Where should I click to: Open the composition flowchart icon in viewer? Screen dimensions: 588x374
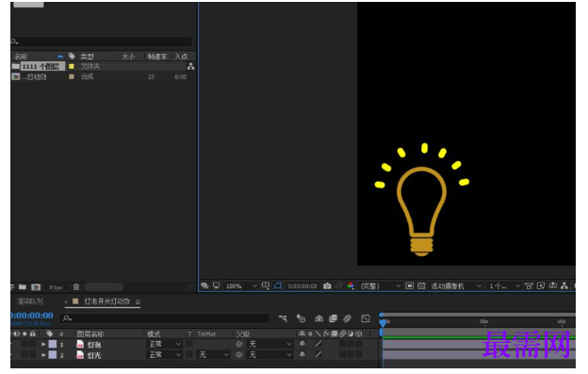pyautogui.click(x=564, y=286)
